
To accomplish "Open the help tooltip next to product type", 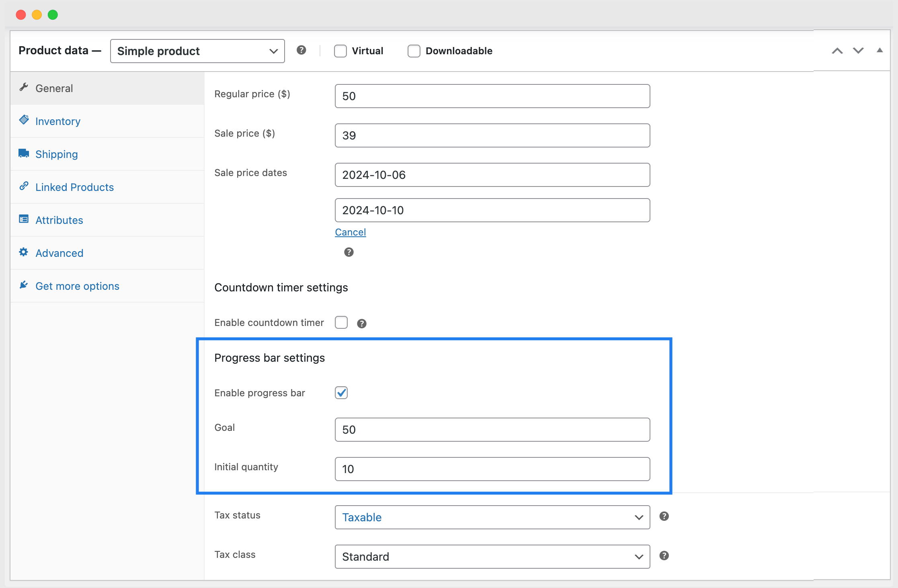I will pyautogui.click(x=301, y=50).
